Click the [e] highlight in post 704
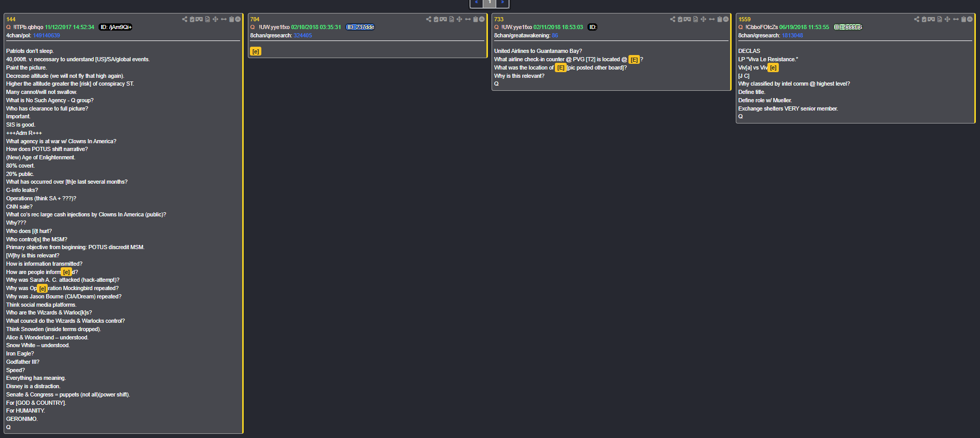Image resolution: width=980 pixels, height=438 pixels. [x=256, y=51]
